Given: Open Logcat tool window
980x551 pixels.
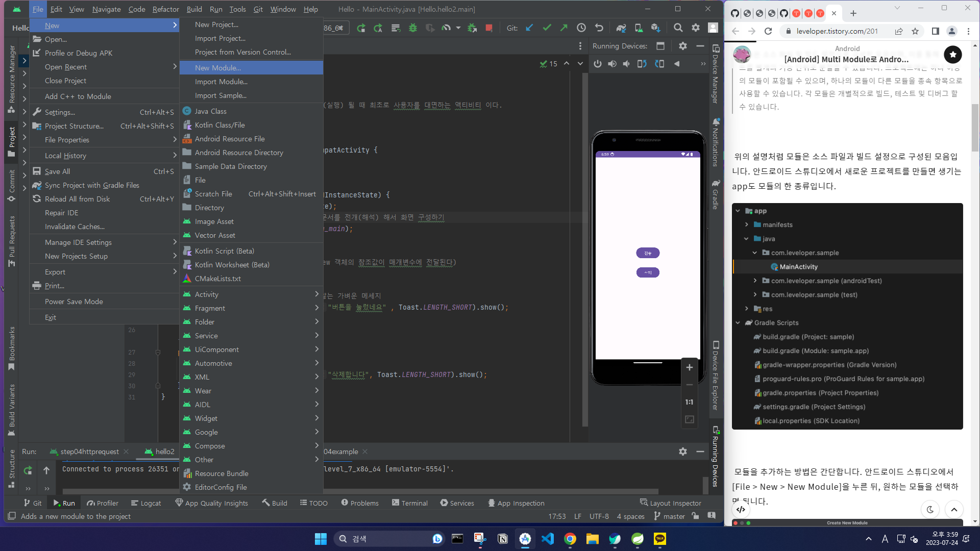Looking at the screenshot, I should click(146, 503).
